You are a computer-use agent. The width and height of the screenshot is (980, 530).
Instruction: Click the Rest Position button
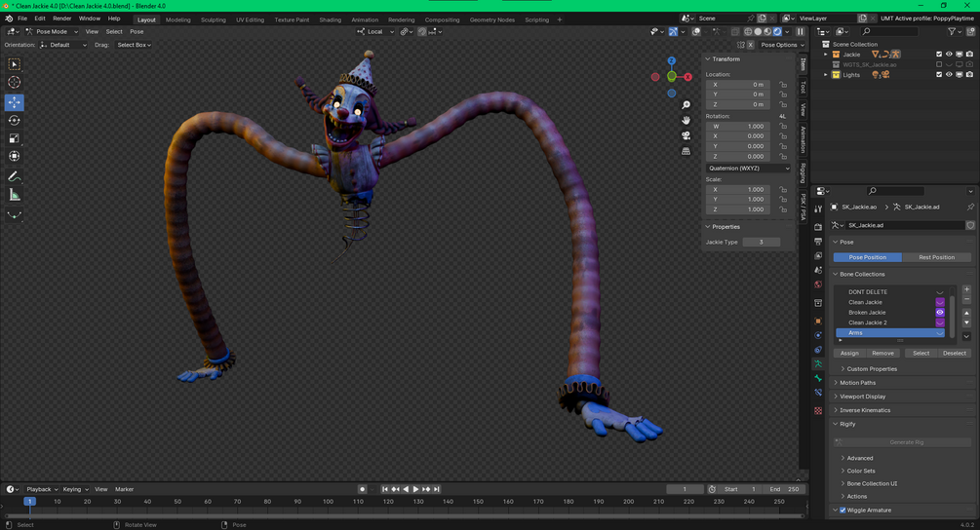click(x=936, y=257)
